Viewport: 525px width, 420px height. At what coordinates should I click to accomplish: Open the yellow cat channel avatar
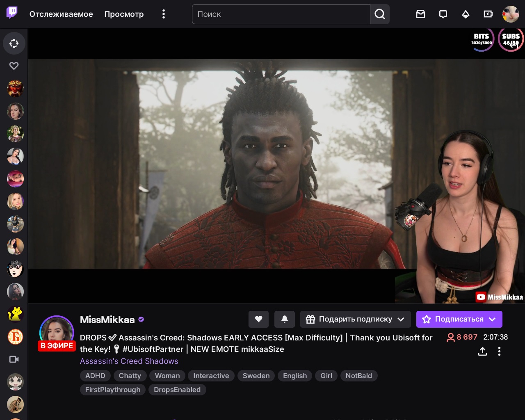(15, 314)
